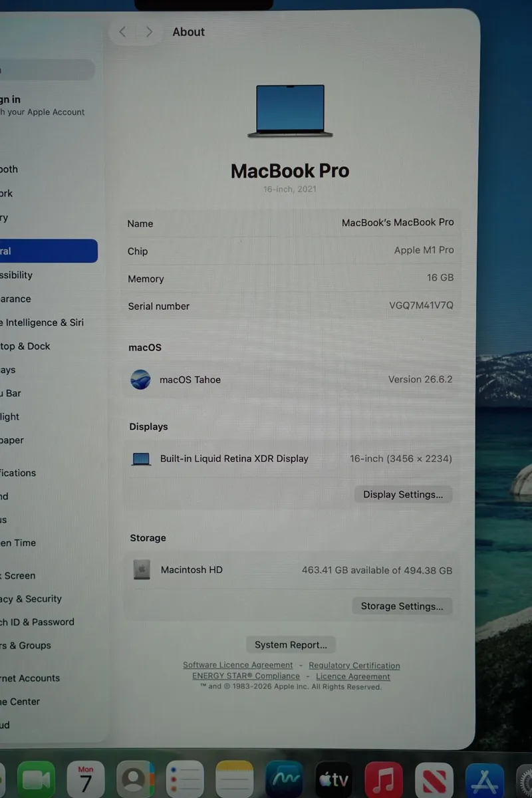This screenshot has height=798, width=532.
Task: Click the name value MacBook's MacBook Pro
Action: tap(398, 223)
